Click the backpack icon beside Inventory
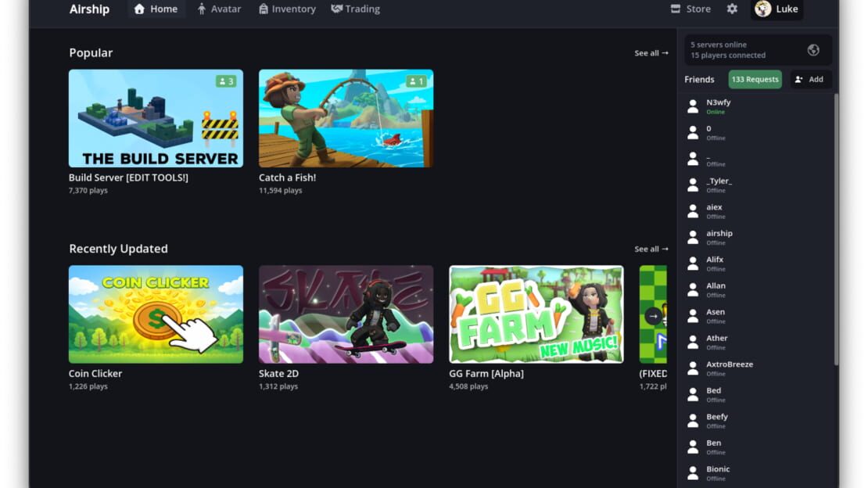 pos(264,9)
